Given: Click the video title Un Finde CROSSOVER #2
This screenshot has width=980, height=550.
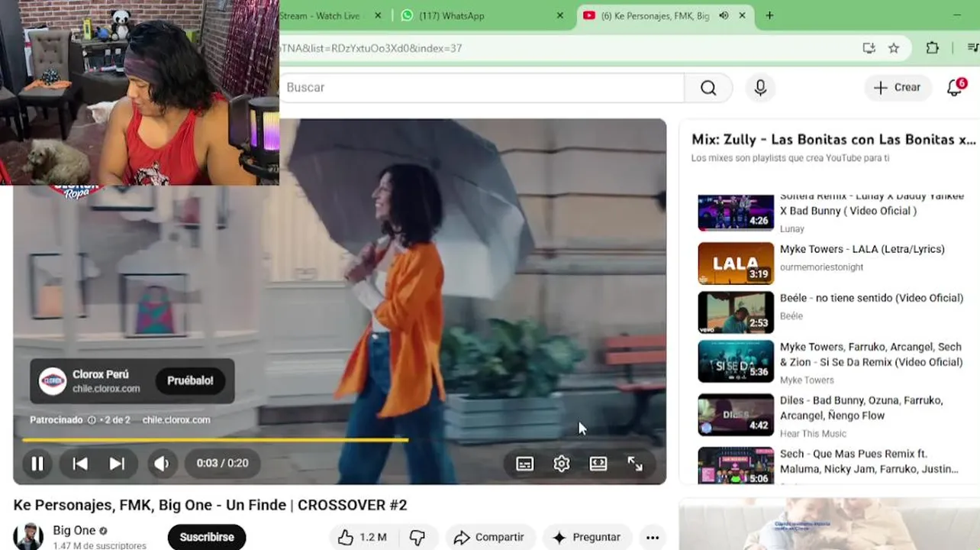Looking at the screenshot, I should pyautogui.click(x=210, y=505).
